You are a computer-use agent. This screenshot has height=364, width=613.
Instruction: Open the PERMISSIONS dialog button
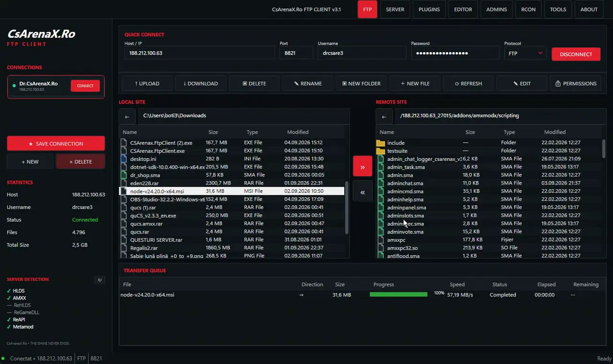576,83
